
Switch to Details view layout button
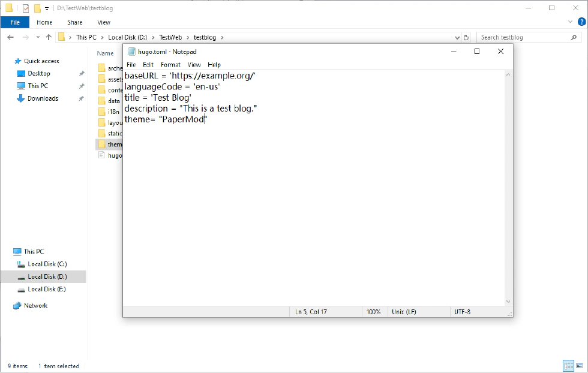(x=567, y=366)
